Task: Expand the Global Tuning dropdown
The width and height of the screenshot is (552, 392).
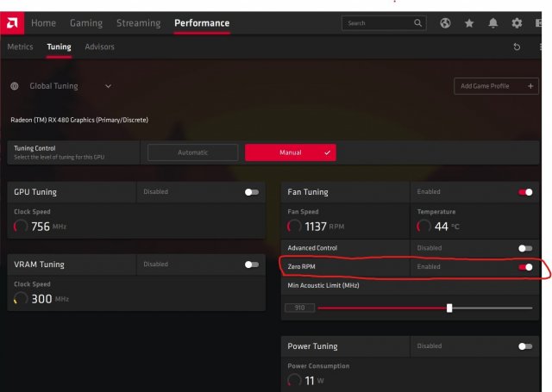Action: point(108,86)
